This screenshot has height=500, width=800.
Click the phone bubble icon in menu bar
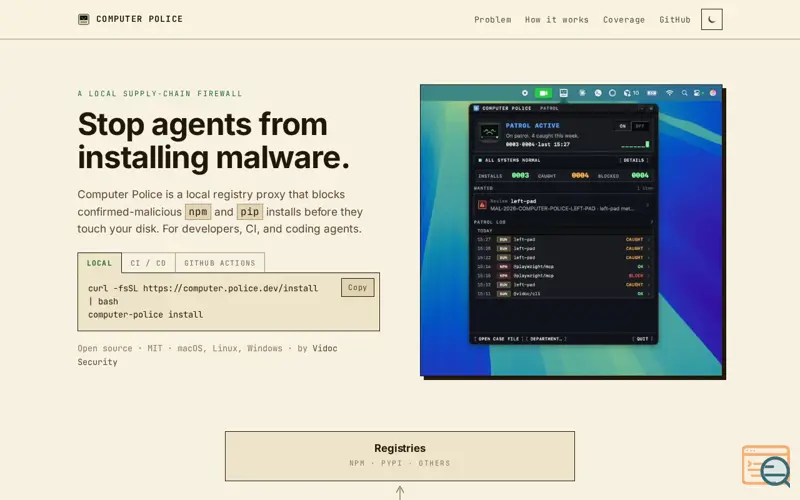point(598,93)
